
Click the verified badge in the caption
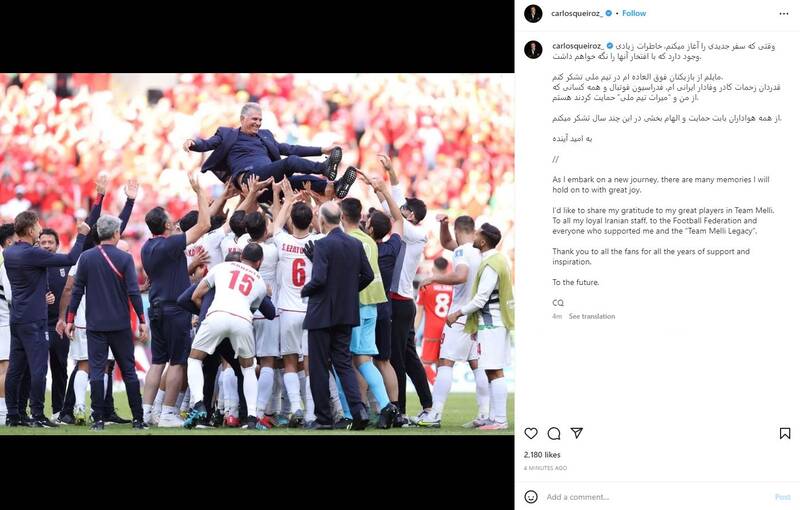click(x=610, y=46)
